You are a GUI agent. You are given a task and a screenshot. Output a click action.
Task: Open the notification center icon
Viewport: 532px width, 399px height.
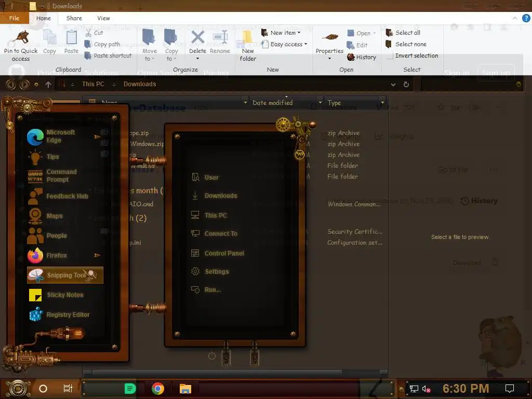pyautogui.click(x=510, y=389)
